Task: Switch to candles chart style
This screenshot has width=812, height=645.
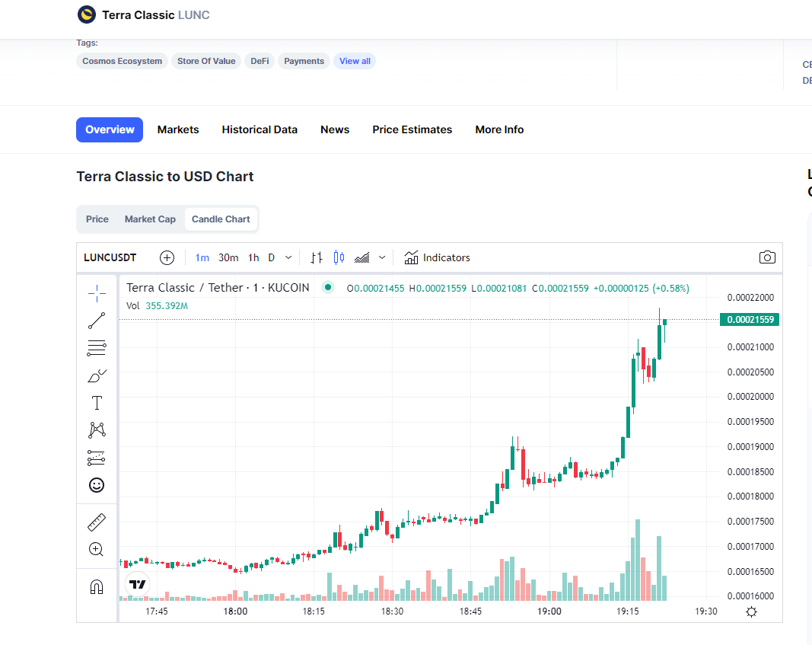Action: (x=339, y=257)
